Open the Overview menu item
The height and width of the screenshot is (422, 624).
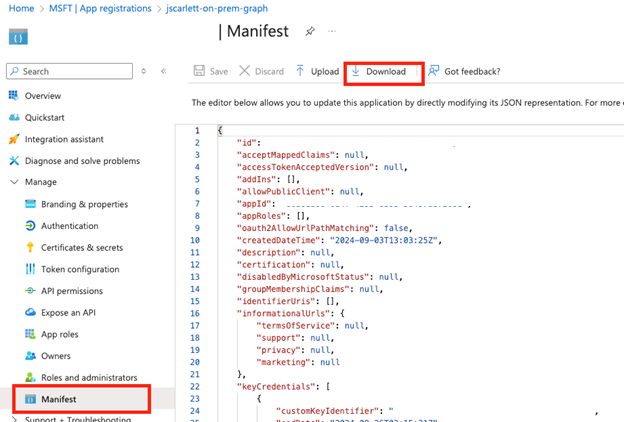pos(42,95)
